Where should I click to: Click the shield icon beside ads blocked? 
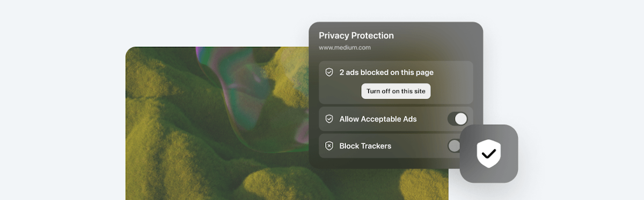pos(330,72)
